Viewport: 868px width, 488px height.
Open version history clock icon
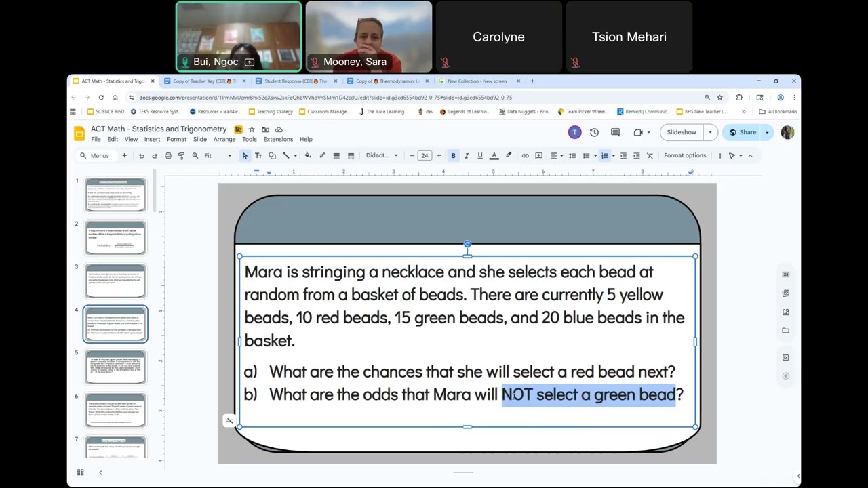(594, 132)
